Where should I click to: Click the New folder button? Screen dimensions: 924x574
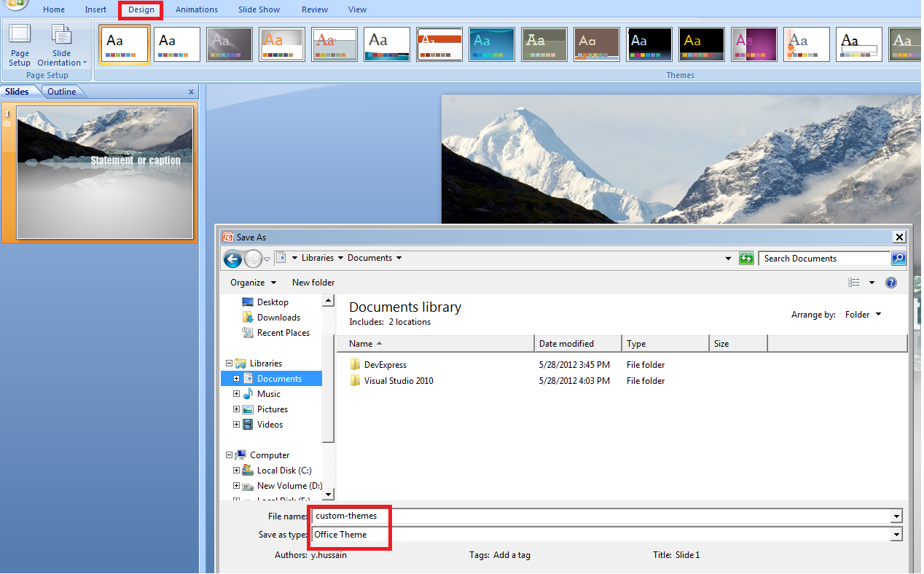(x=313, y=283)
